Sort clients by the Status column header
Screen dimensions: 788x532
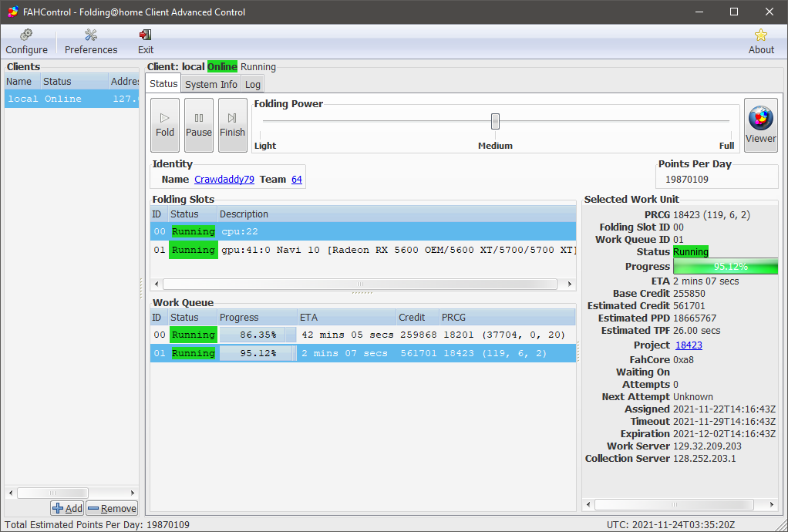75,82
